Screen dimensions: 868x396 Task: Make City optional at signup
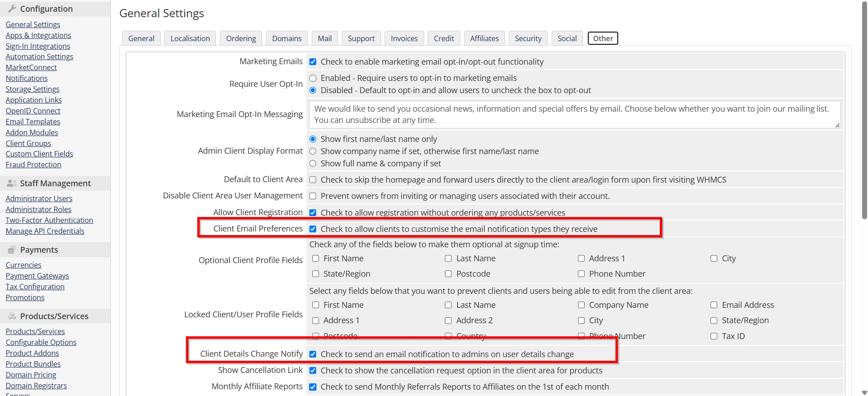(714, 259)
